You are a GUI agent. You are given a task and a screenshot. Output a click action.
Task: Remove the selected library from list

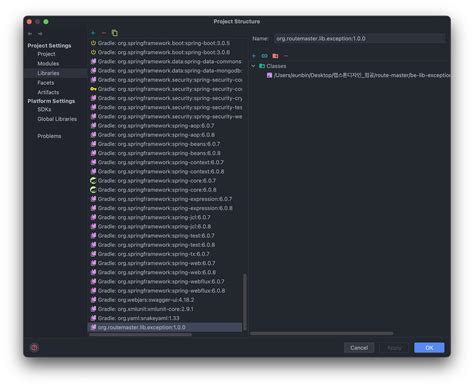pos(104,33)
